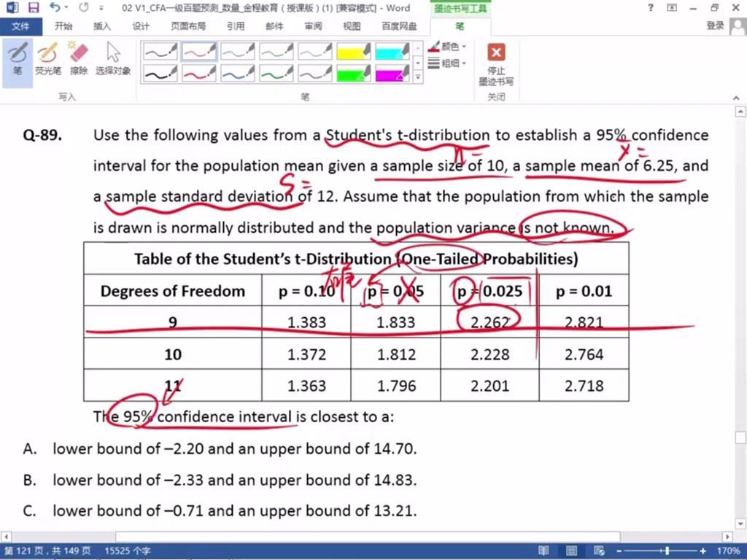Open the pen thickness (粗细) dropdown
The image size is (747, 560).
click(448, 63)
